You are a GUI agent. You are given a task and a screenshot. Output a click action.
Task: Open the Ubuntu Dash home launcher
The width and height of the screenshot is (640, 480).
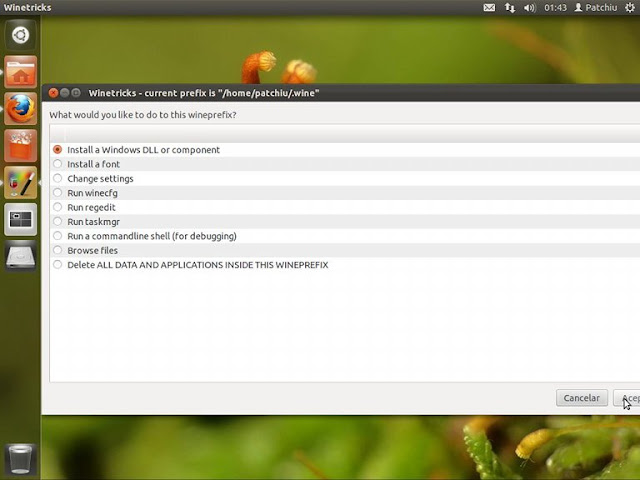pyautogui.click(x=20, y=35)
